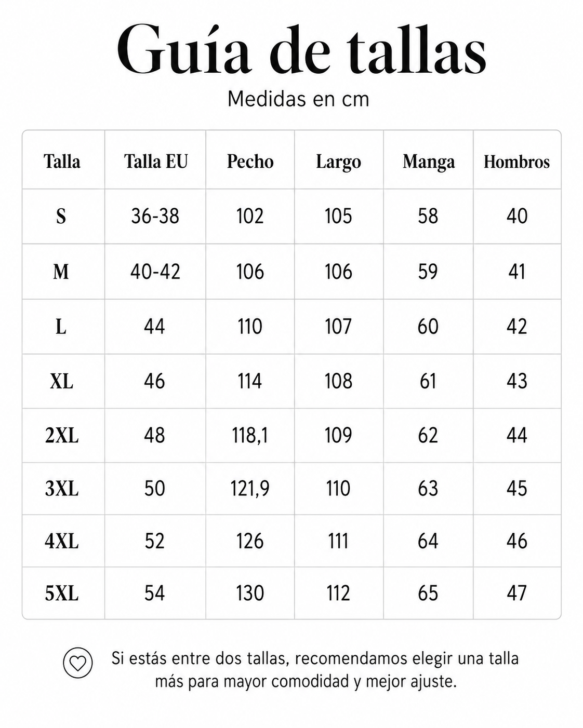This screenshot has height=728, width=583.
Task: Select the XL size row label
Action: [x=62, y=382]
